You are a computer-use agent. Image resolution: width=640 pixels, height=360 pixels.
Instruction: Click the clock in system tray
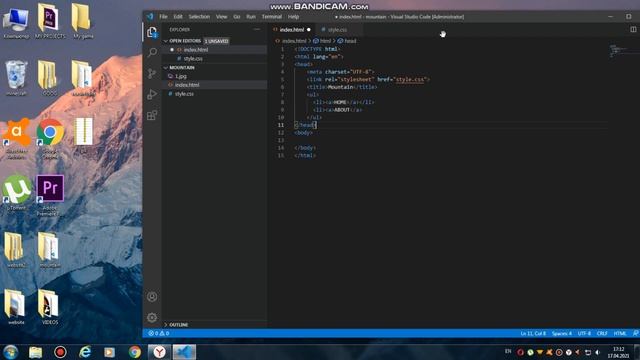pyautogui.click(x=618, y=352)
